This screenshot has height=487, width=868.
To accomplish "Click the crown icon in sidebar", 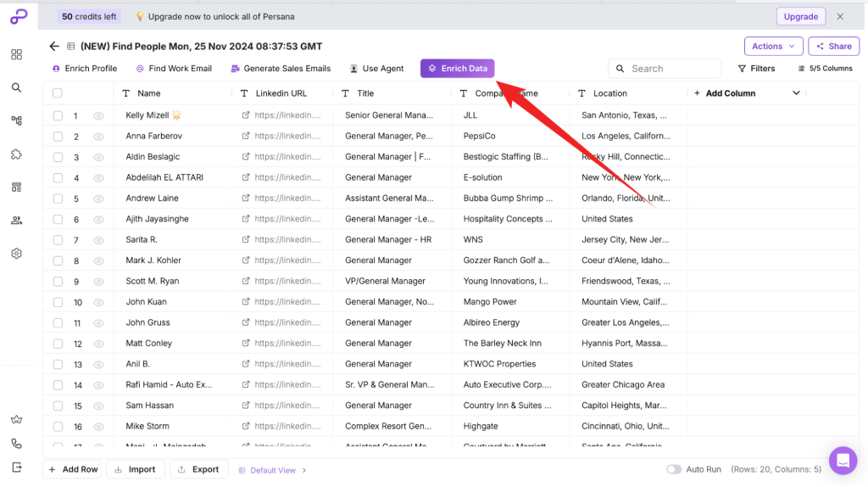I will tap(17, 419).
